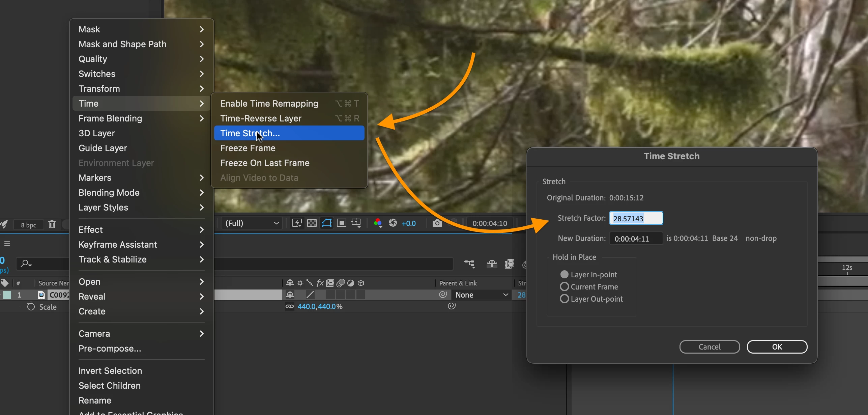
Task: Click the reset exposure aperture icon
Action: click(393, 223)
